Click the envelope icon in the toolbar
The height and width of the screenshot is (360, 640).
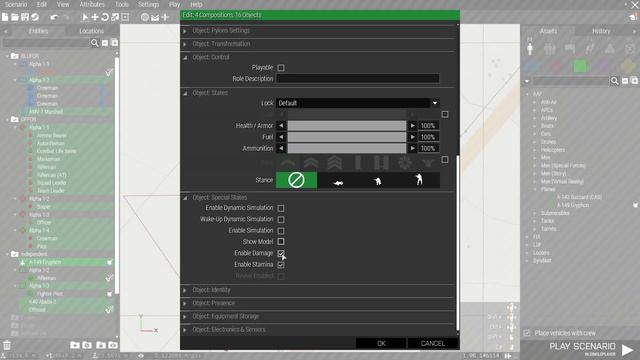tap(155, 18)
